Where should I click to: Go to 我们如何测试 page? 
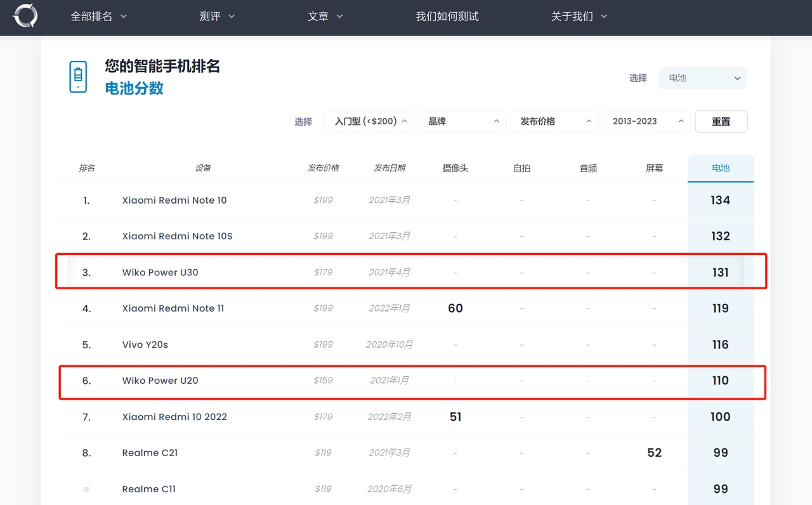coord(447,16)
